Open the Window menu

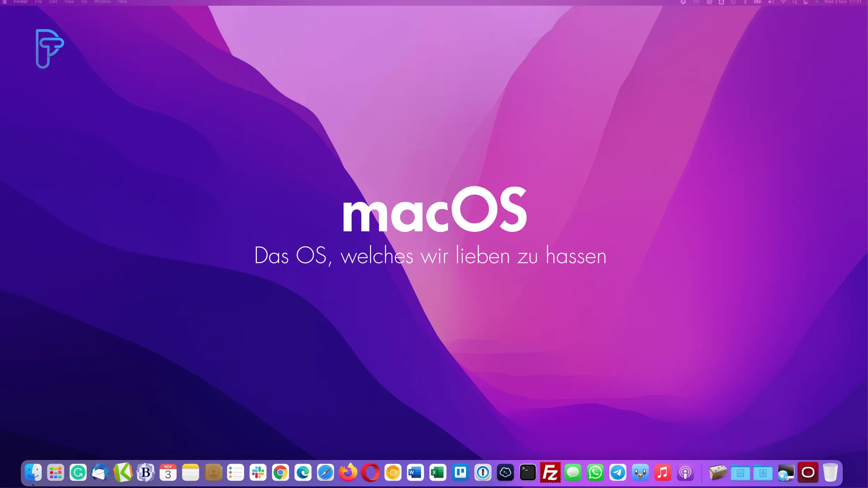pyautogui.click(x=102, y=2)
